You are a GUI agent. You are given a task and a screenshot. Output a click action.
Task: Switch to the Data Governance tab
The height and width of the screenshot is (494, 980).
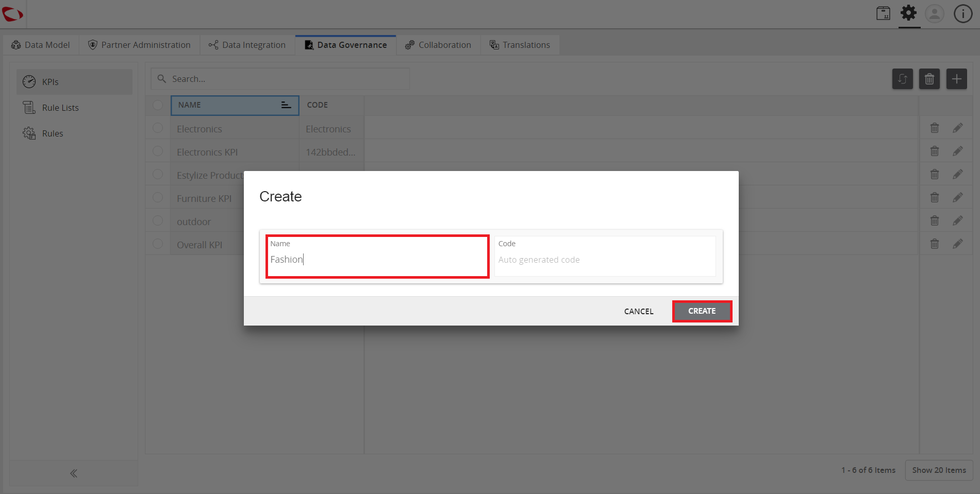coord(345,45)
